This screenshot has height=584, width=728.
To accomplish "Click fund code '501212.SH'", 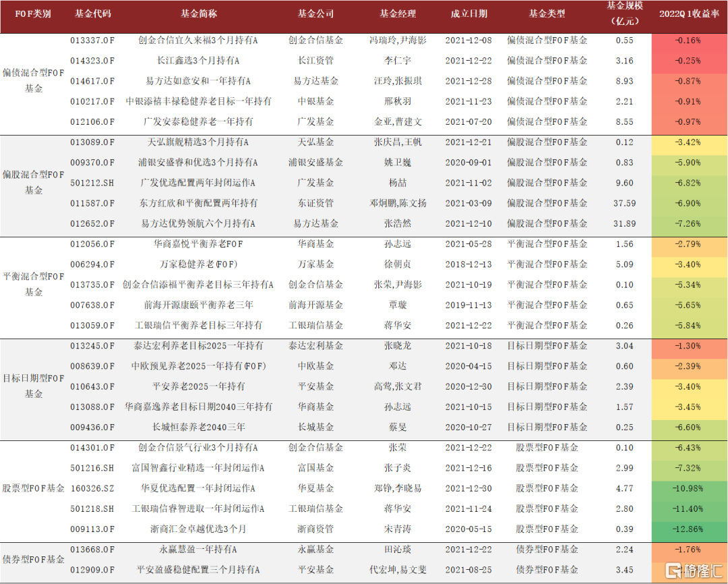I will [92, 183].
